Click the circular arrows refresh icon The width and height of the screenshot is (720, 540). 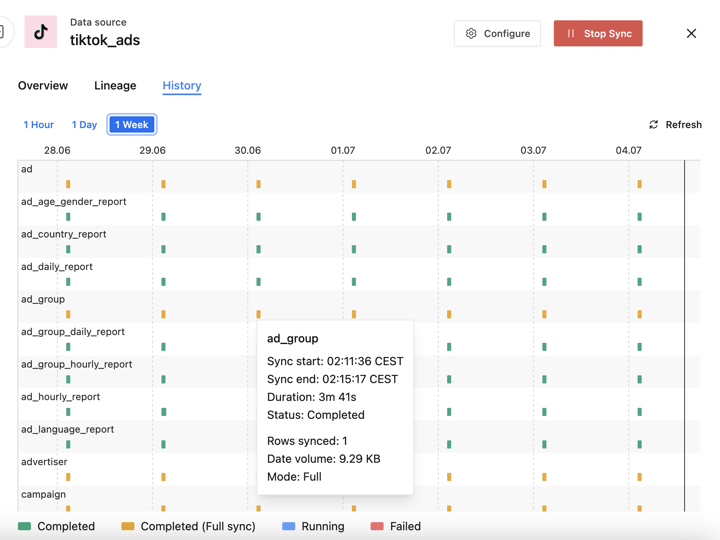tap(654, 125)
